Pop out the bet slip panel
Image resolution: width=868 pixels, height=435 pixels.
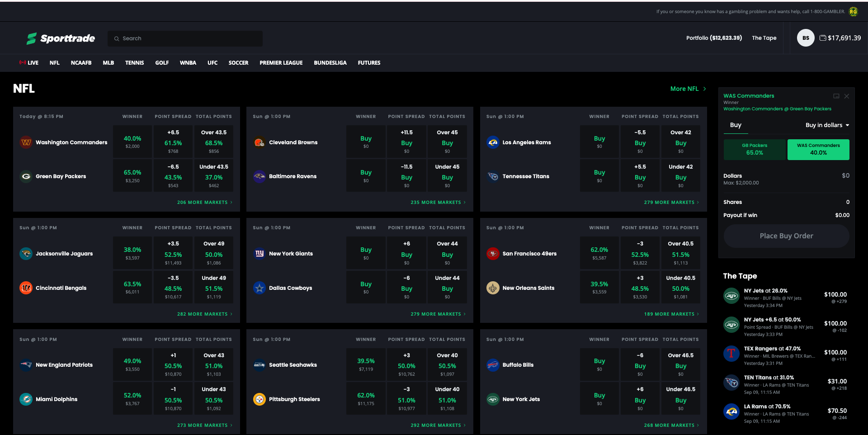(x=836, y=96)
